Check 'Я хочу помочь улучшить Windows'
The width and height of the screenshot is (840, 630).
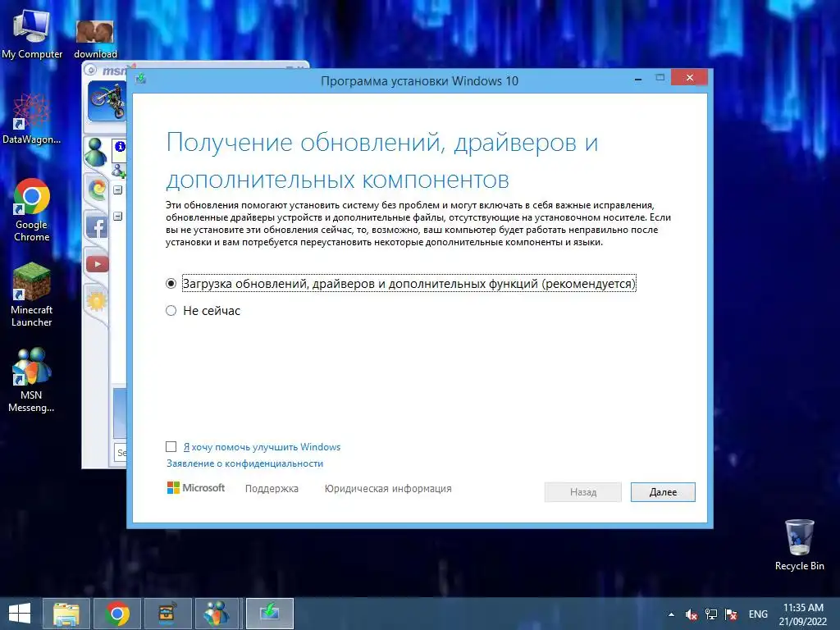click(171, 447)
